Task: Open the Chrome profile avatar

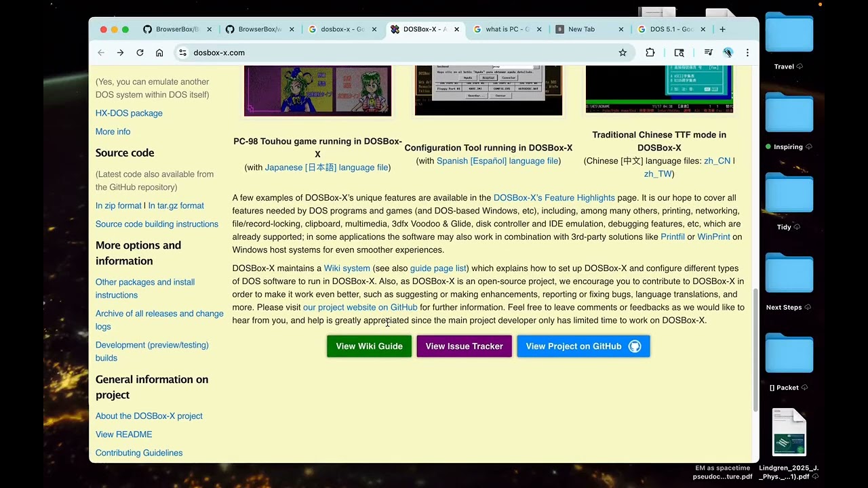Action: click(x=728, y=53)
